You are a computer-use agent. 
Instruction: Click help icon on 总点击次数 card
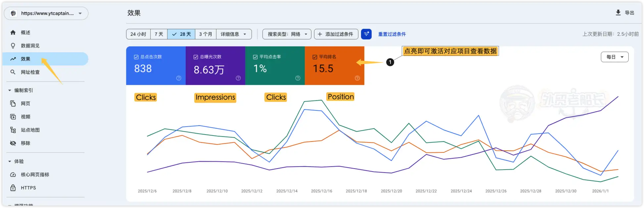pyautogui.click(x=179, y=78)
